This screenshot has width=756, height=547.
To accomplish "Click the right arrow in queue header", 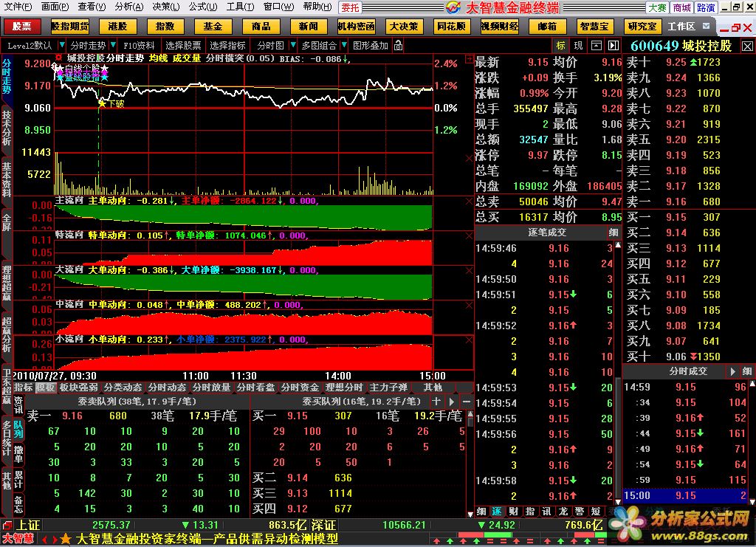I will 451,401.
